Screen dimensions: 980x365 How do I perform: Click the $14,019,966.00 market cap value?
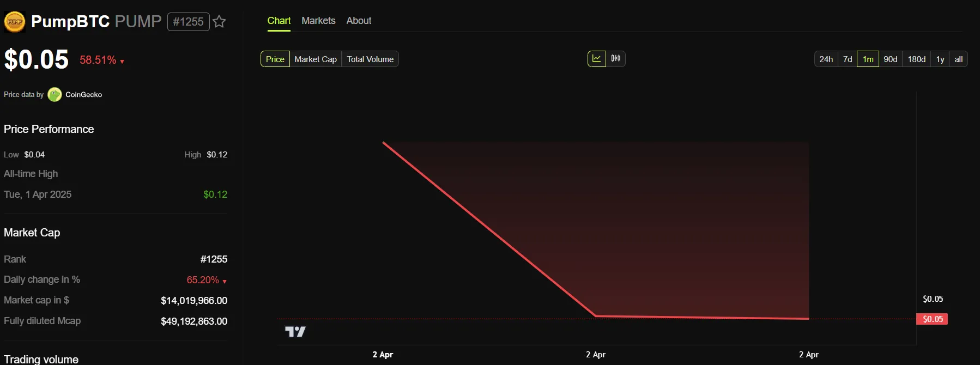click(x=194, y=301)
